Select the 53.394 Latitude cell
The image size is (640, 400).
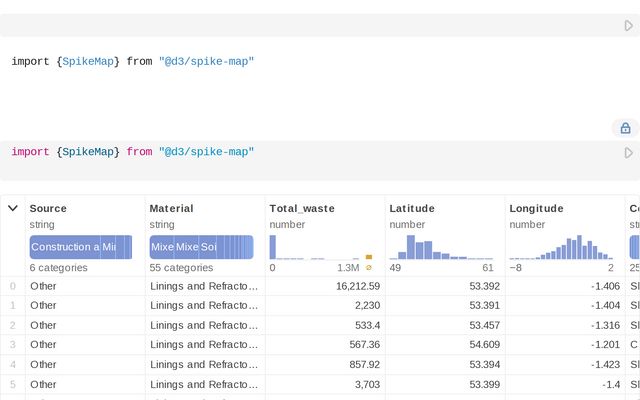pyautogui.click(x=445, y=364)
